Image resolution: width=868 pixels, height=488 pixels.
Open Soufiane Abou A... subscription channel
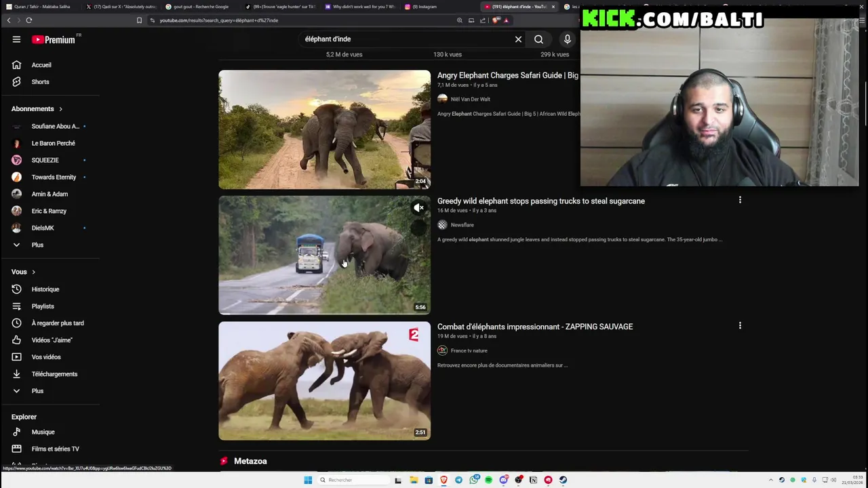pos(56,126)
